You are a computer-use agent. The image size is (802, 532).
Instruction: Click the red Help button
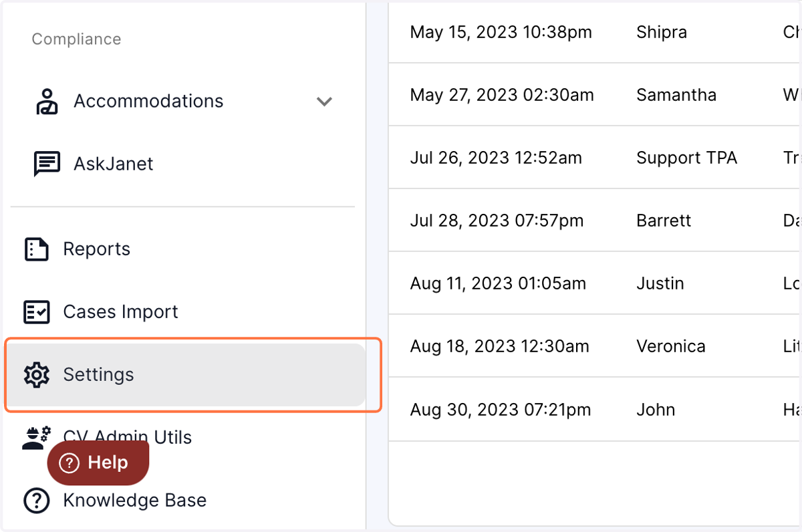[x=98, y=462]
